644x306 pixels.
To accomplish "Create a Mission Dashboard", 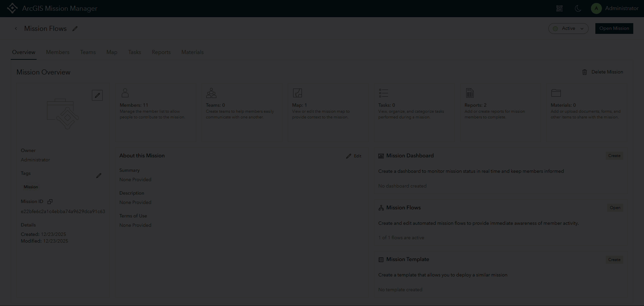I will point(614,156).
